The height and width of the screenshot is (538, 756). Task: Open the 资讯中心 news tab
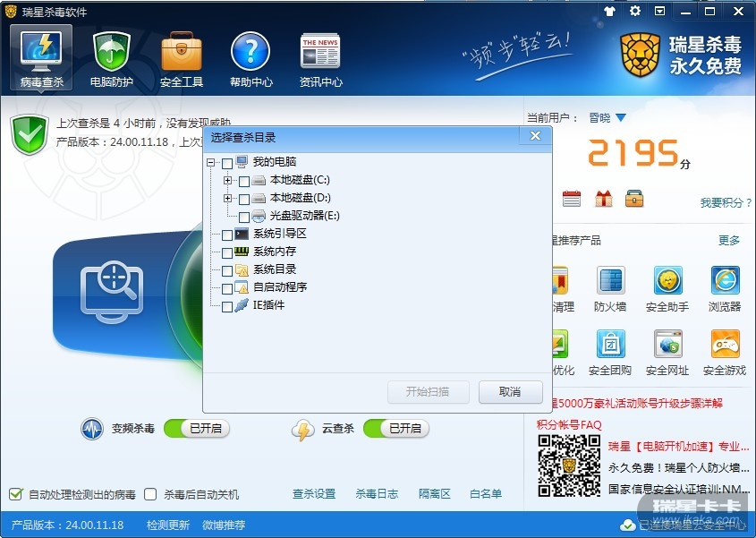[x=320, y=59]
